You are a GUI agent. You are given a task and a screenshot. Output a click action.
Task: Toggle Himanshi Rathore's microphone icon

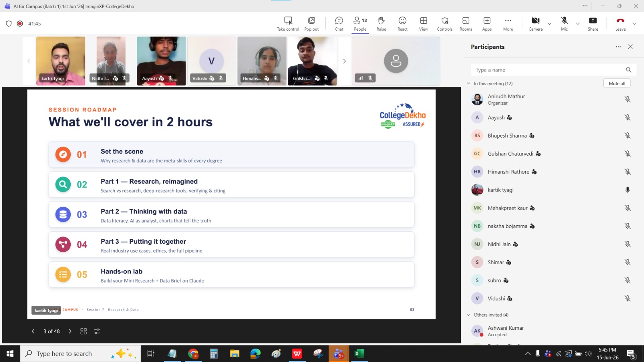click(627, 172)
